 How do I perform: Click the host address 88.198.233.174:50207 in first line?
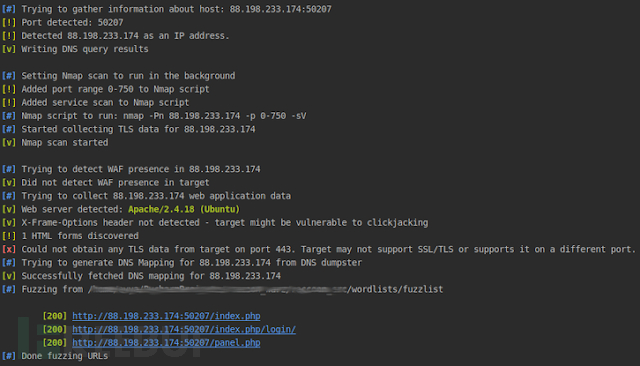[x=280, y=9]
